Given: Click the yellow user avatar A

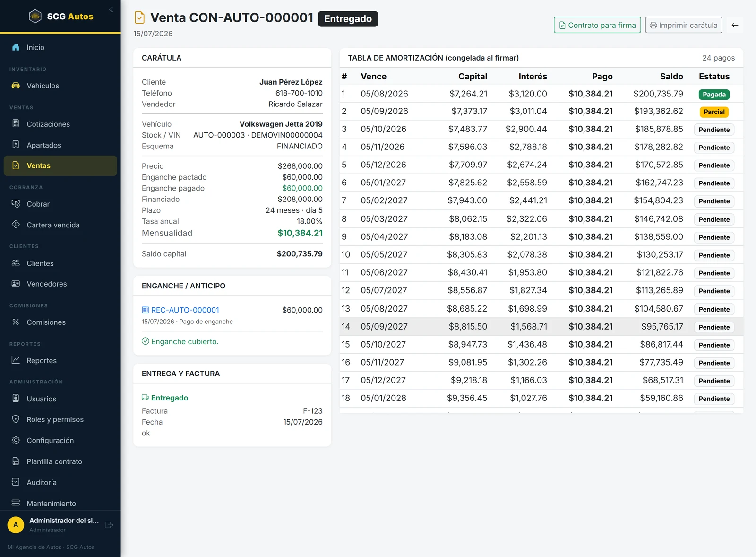Looking at the screenshot, I should tap(16, 525).
